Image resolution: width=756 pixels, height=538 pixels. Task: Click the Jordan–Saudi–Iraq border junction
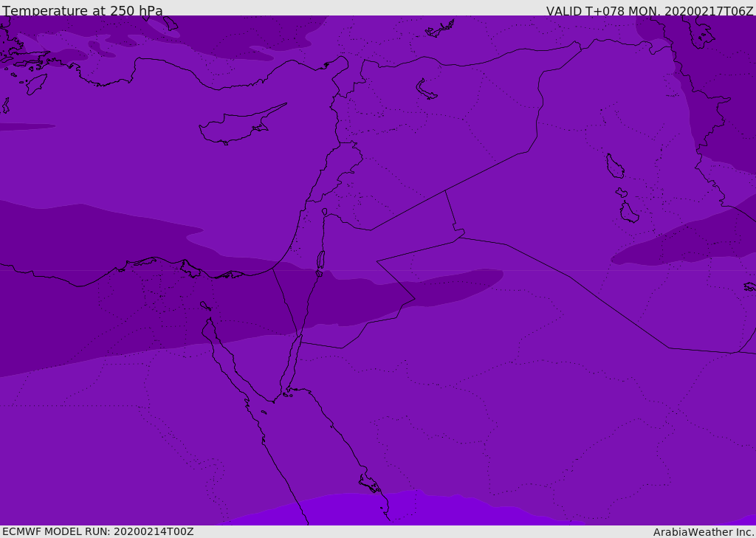459,237
